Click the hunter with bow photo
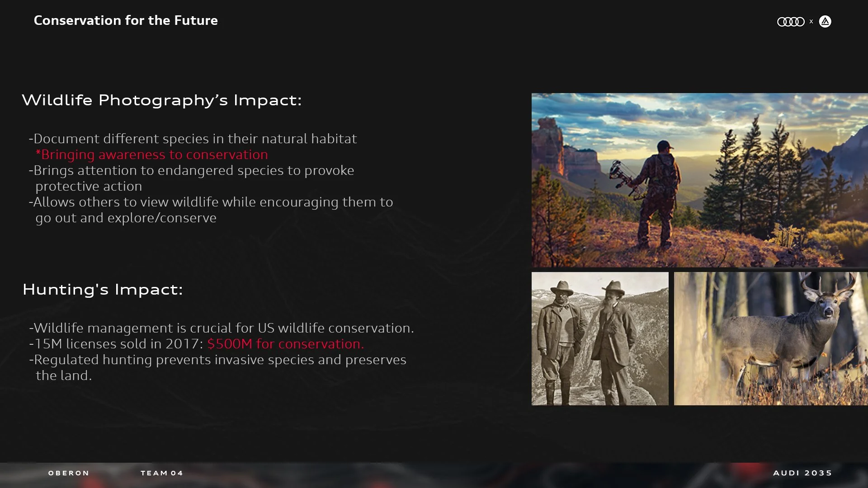 699,180
